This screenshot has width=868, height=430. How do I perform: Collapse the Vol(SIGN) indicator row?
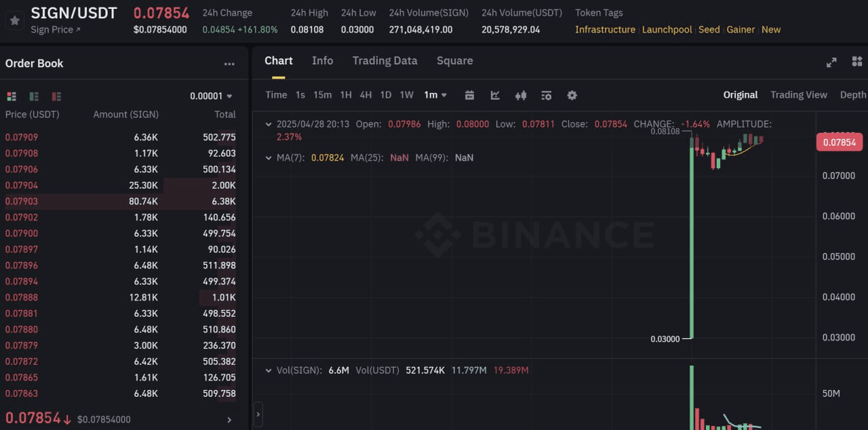tap(269, 370)
